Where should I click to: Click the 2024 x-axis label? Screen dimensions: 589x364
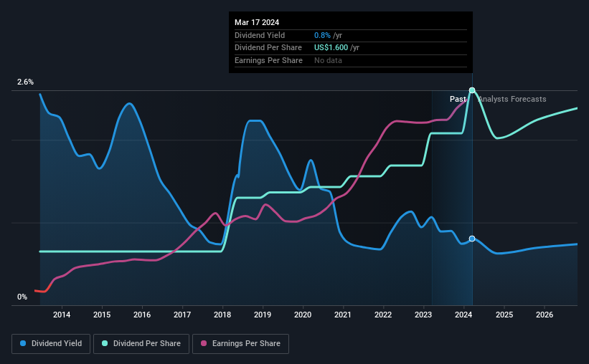point(463,315)
